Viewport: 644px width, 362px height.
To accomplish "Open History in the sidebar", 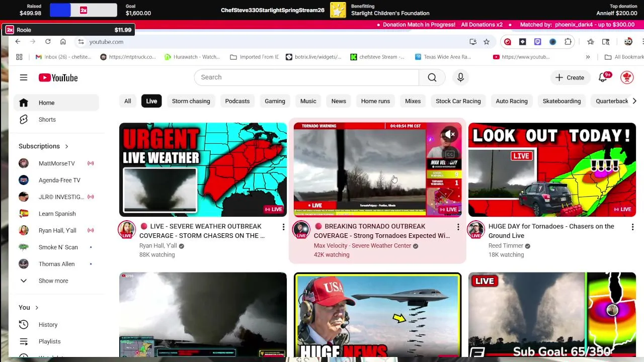I will (x=56, y=324).
